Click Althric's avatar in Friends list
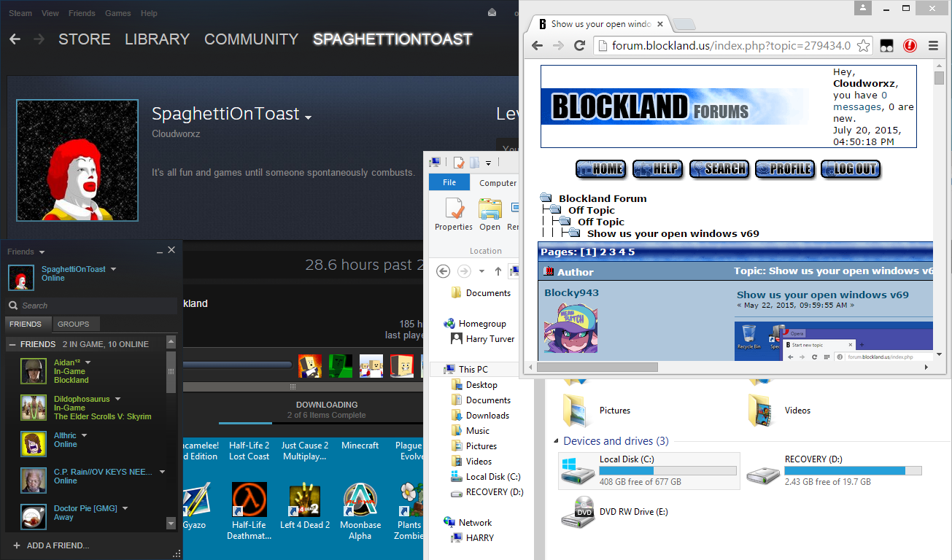 [34, 444]
